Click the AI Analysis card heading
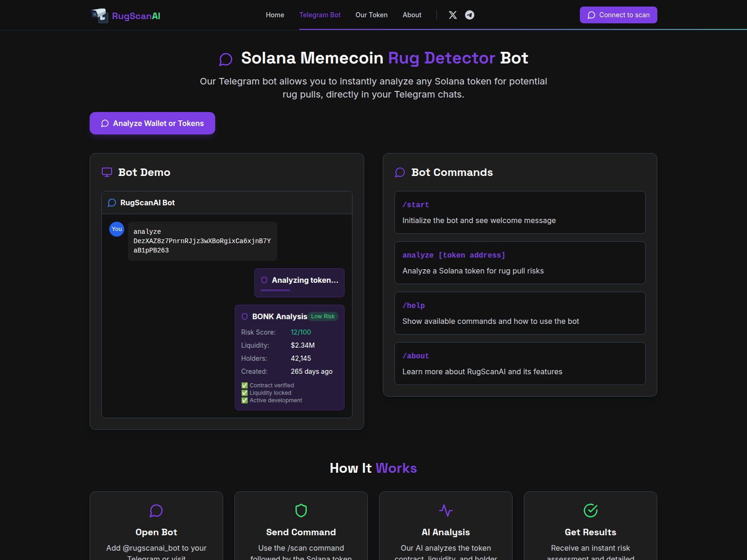 [x=446, y=532]
